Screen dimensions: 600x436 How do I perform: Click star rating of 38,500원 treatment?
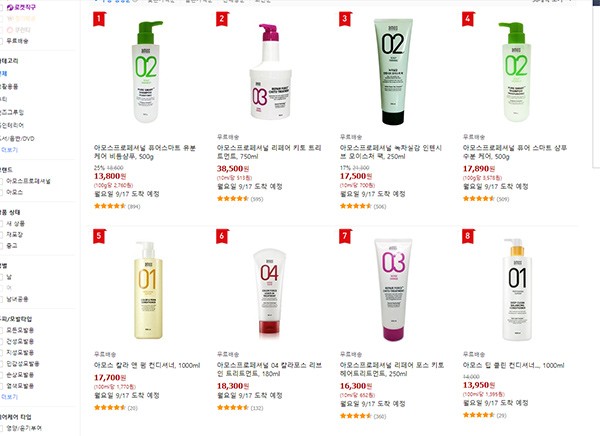click(x=233, y=198)
